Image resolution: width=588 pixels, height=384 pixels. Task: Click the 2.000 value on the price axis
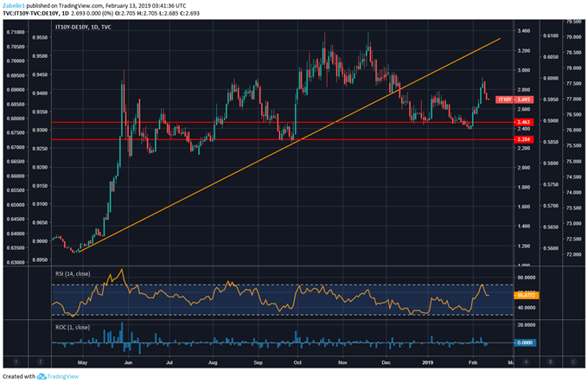[524, 168]
